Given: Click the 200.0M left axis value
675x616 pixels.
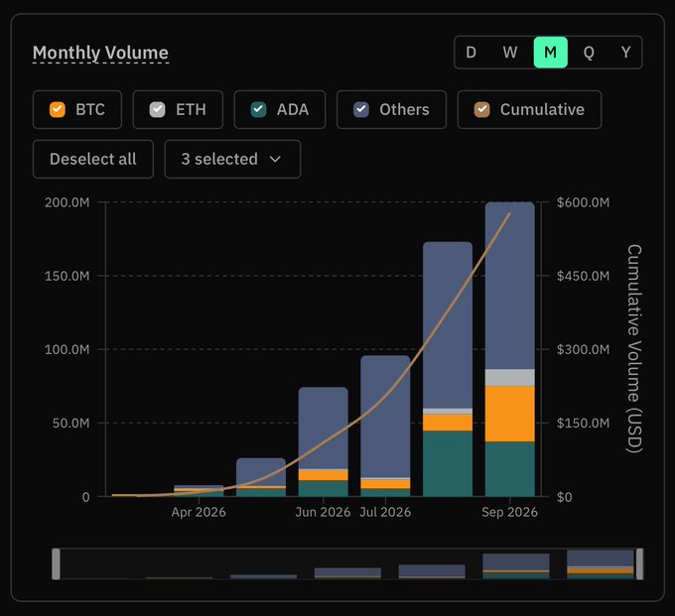Looking at the screenshot, I should (x=67, y=202).
